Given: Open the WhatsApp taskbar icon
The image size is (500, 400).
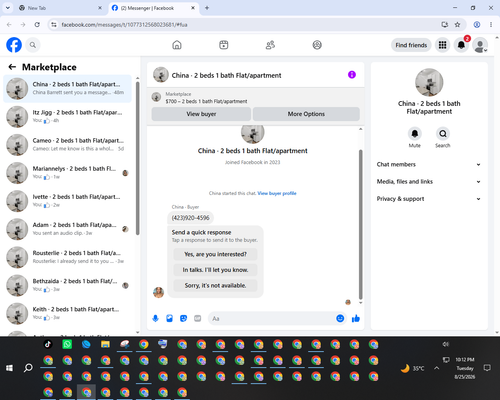Looking at the screenshot, I should pos(67,344).
